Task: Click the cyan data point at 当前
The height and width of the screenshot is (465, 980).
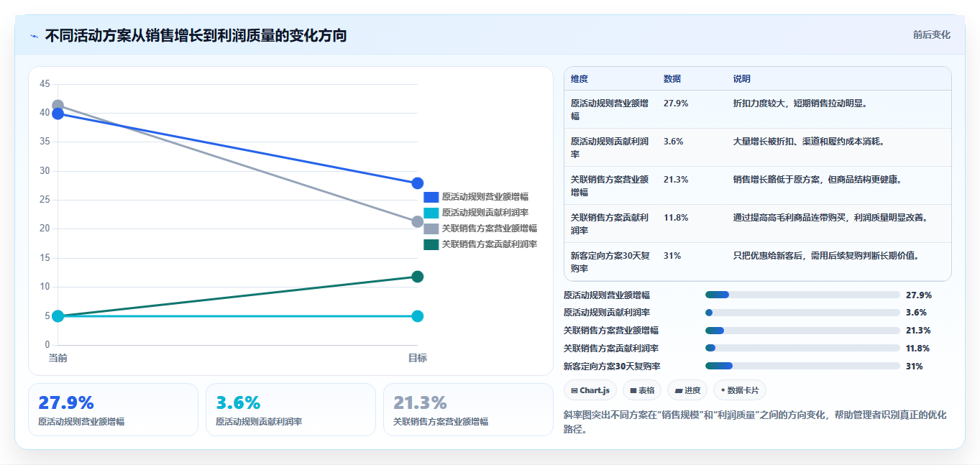Action: [58, 316]
